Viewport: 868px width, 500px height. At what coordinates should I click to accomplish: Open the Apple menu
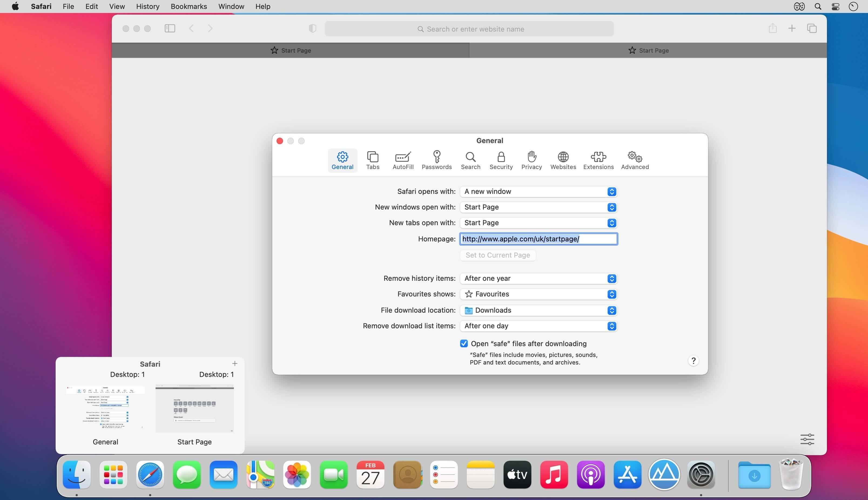tap(15, 6)
